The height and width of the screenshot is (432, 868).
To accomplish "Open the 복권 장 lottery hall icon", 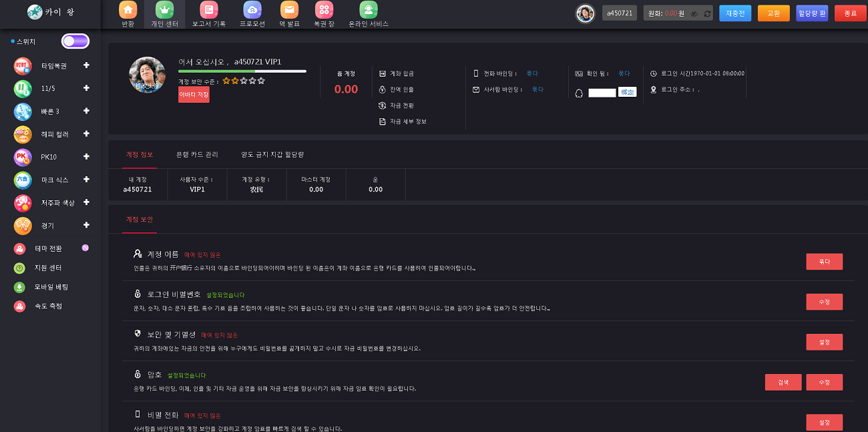I will [324, 10].
